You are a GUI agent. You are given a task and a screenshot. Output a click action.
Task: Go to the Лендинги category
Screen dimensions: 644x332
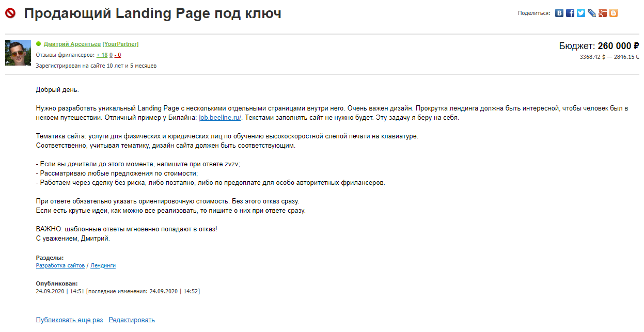coord(103,265)
